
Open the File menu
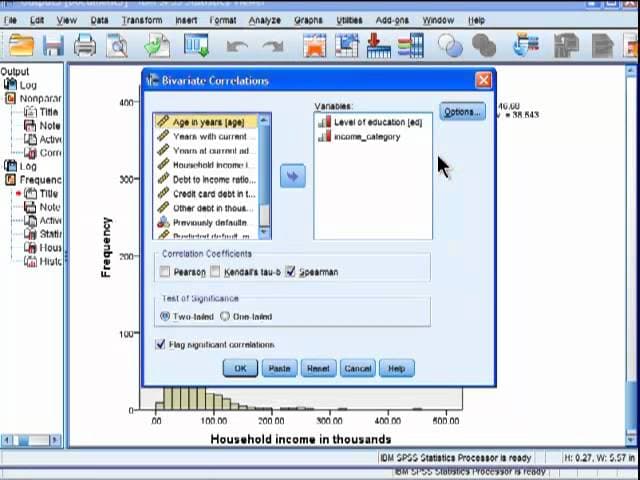pos(10,20)
